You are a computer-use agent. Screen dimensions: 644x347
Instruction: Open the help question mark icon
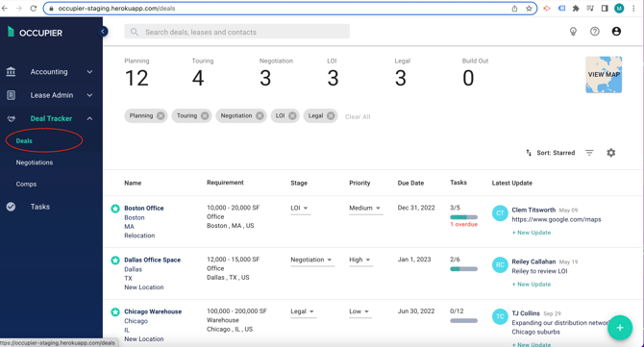[x=595, y=31]
